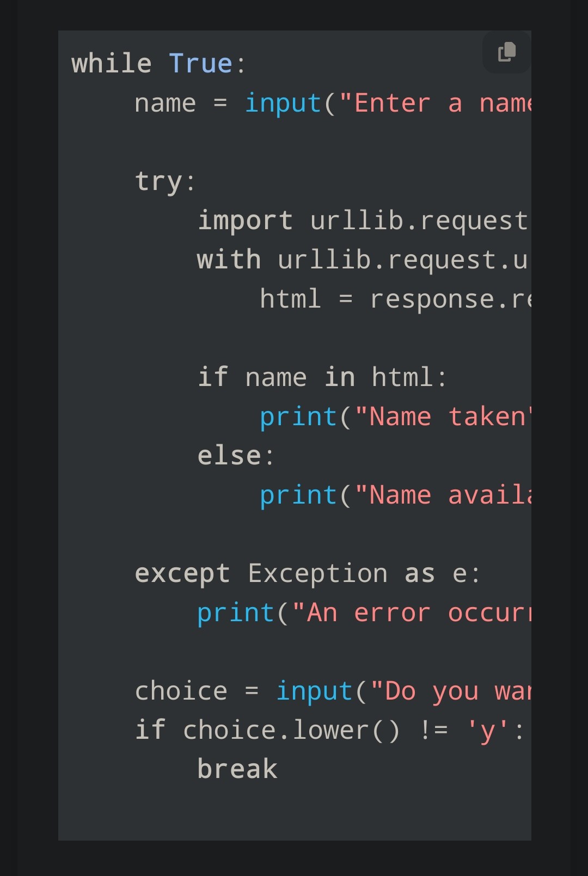Screen dimensions: 588x876
Task: Click the 'True' constant in the code
Action: 200,64
